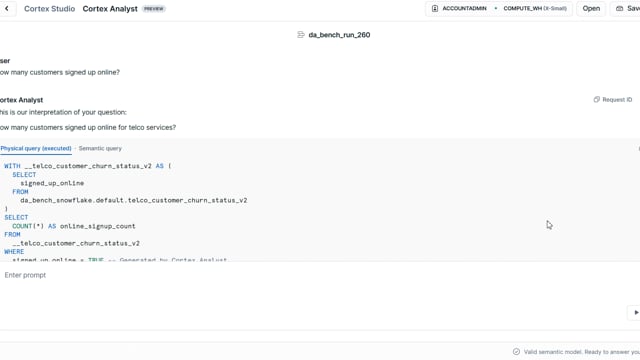Copy the Request ID icon
Screen dimensions: 640x360
pyautogui.click(x=596, y=100)
